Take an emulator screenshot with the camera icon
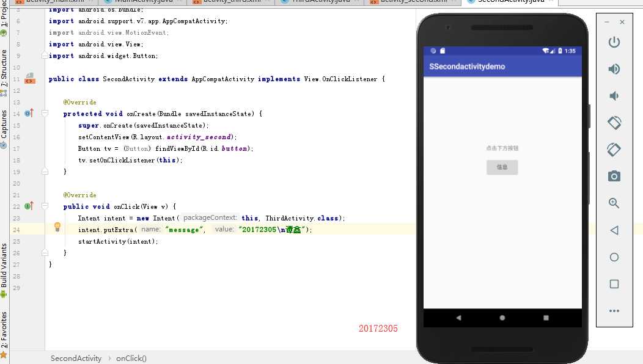Viewport: 643px width, 364px height. (614, 177)
